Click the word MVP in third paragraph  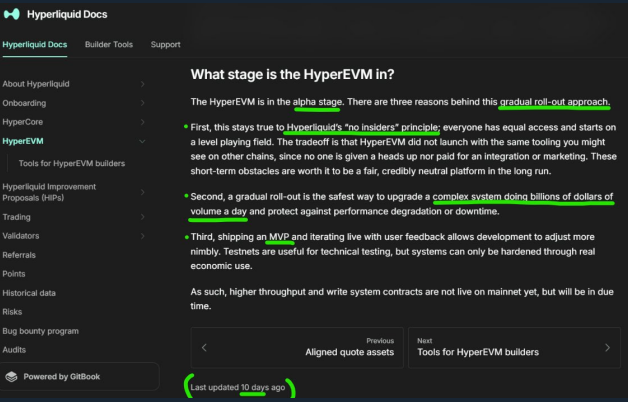pos(279,237)
